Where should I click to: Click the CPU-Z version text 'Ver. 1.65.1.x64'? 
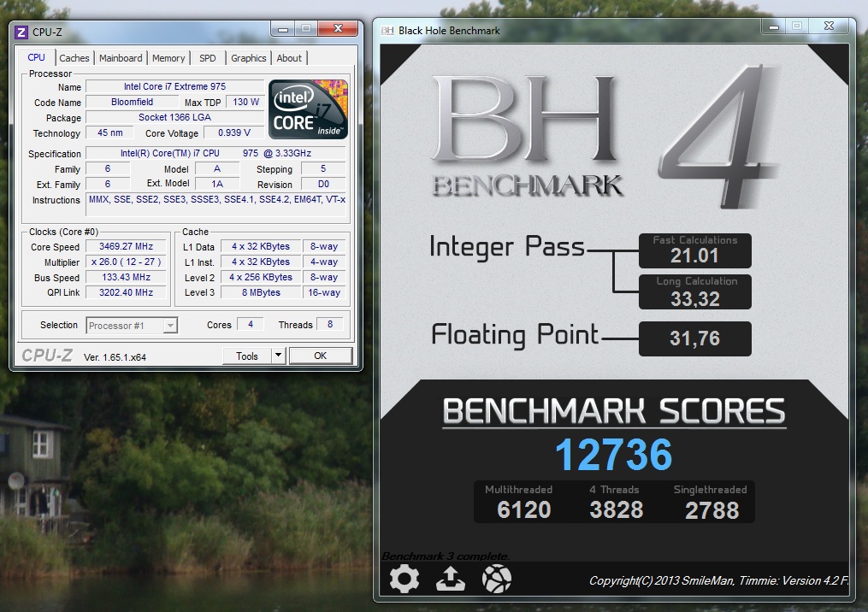pyautogui.click(x=115, y=357)
